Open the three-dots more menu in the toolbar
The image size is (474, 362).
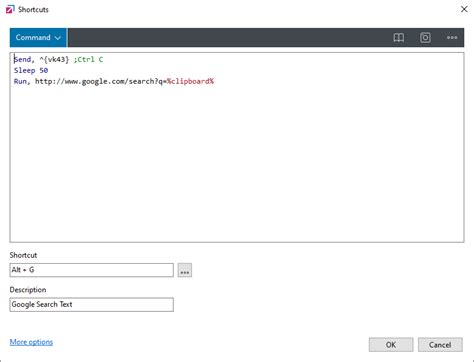tap(452, 38)
